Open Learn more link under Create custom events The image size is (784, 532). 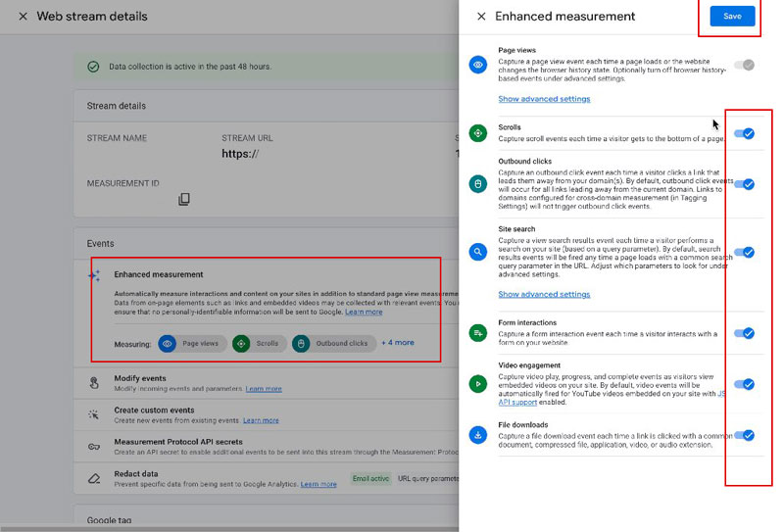coord(261,421)
